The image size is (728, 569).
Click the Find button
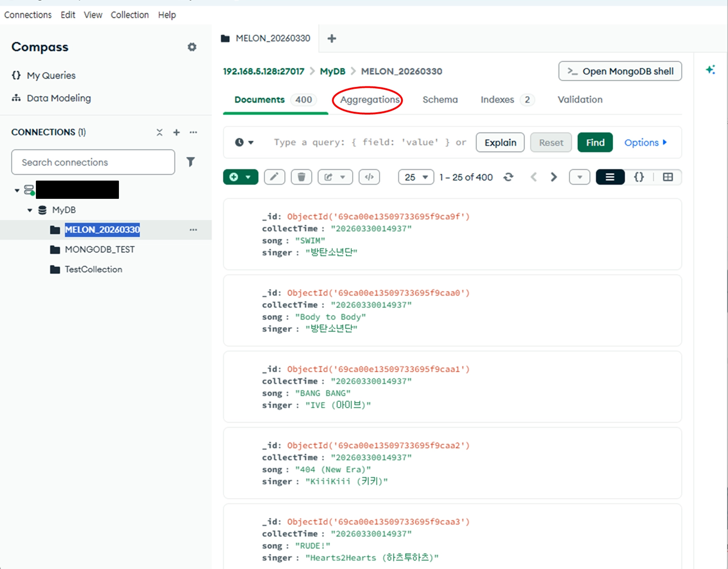click(595, 142)
